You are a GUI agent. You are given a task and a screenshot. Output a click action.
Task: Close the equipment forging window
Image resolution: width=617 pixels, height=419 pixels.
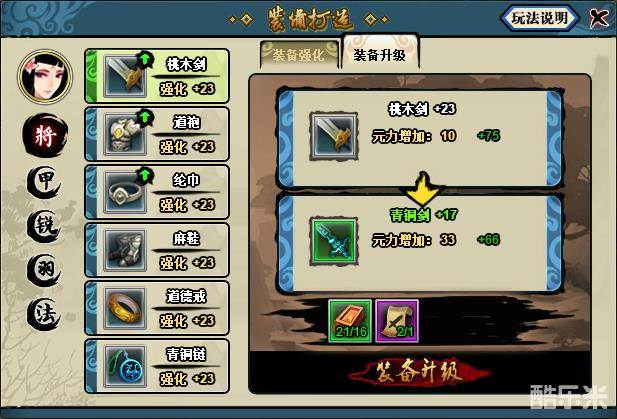tap(599, 18)
